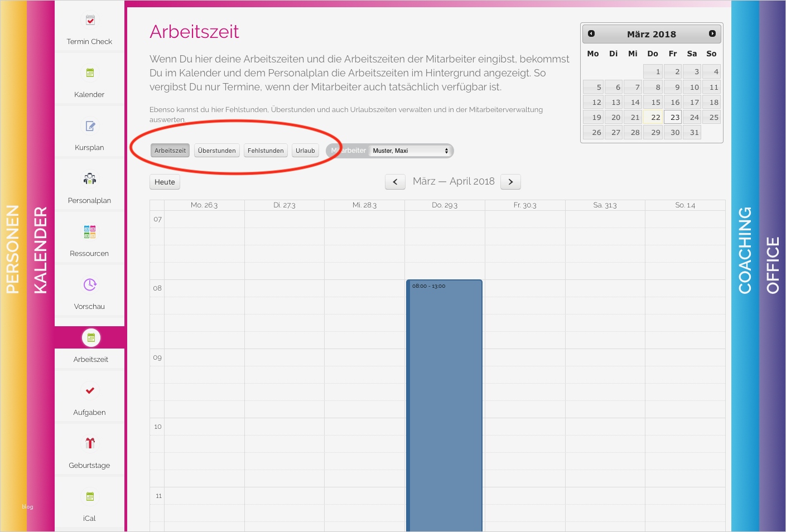Open the Kursplan pencil icon
This screenshot has width=786, height=532.
(90, 126)
